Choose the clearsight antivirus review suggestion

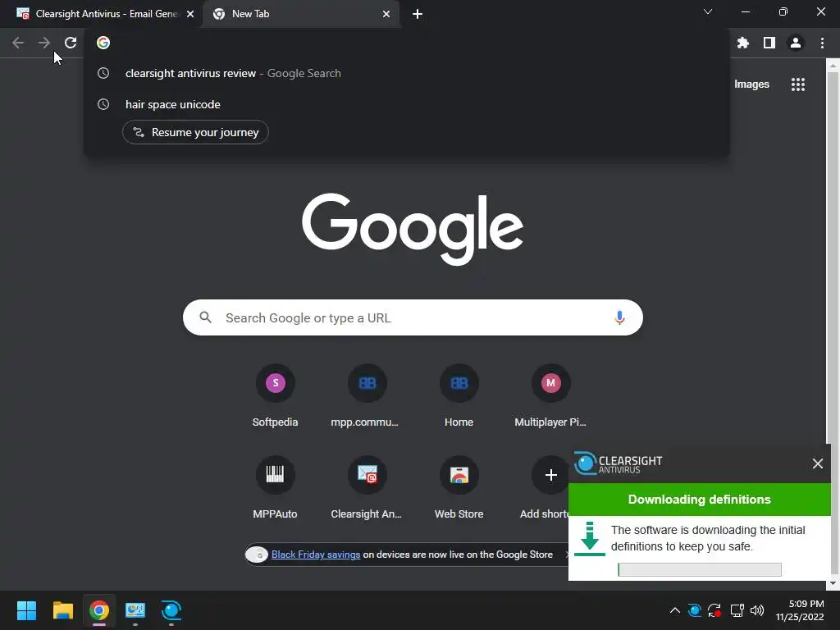click(407, 73)
